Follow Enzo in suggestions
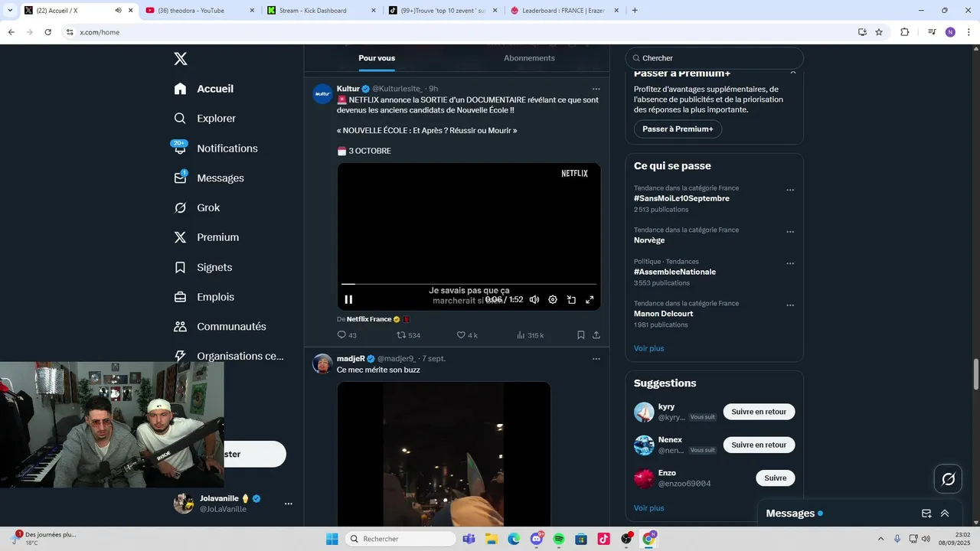The image size is (980, 551). pyautogui.click(x=775, y=478)
